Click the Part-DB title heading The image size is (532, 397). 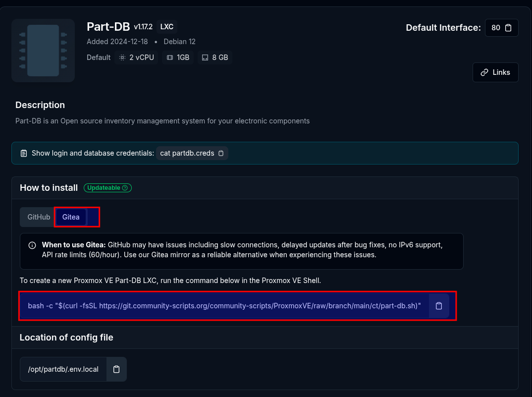(x=108, y=27)
